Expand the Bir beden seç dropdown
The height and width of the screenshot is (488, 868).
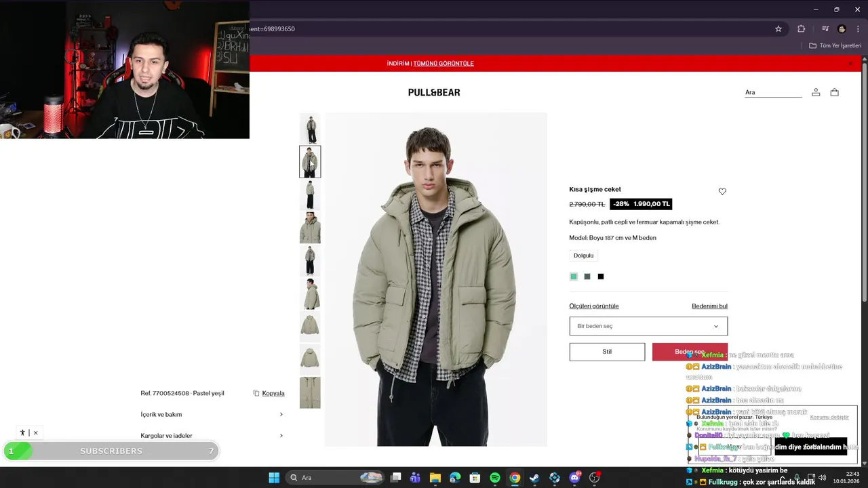pyautogui.click(x=648, y=326)
